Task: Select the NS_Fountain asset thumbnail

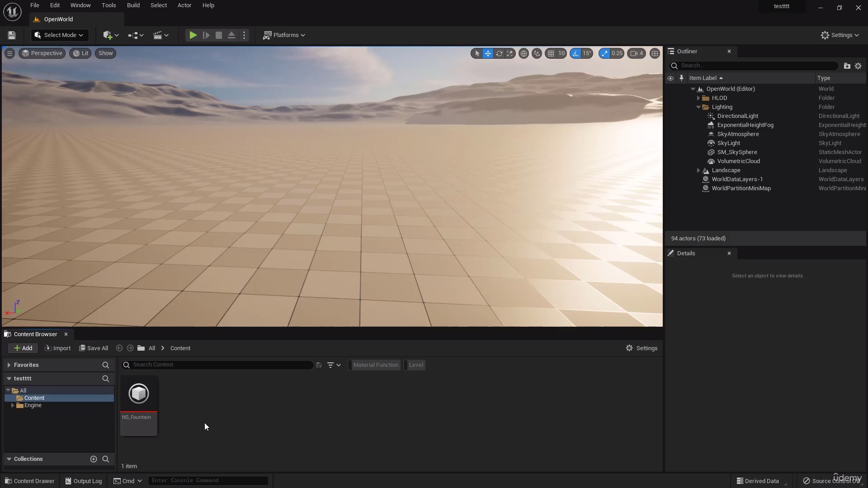Action: pos(139,394)
